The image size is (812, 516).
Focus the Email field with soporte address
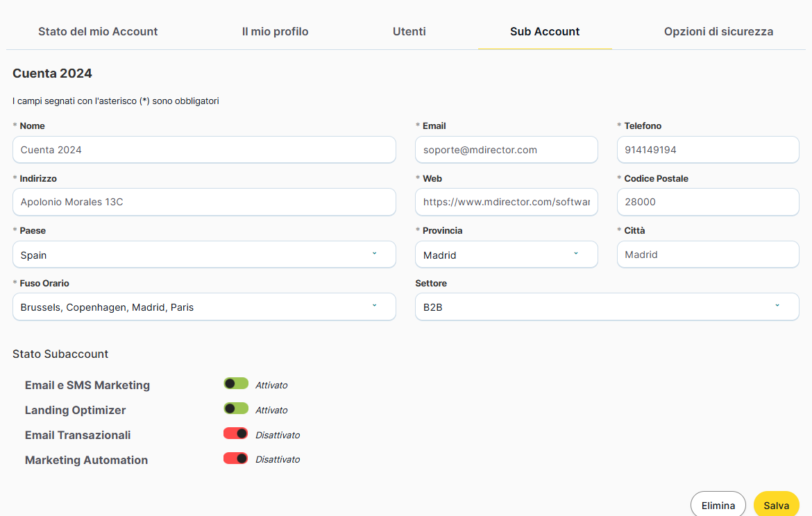point(506,150)
